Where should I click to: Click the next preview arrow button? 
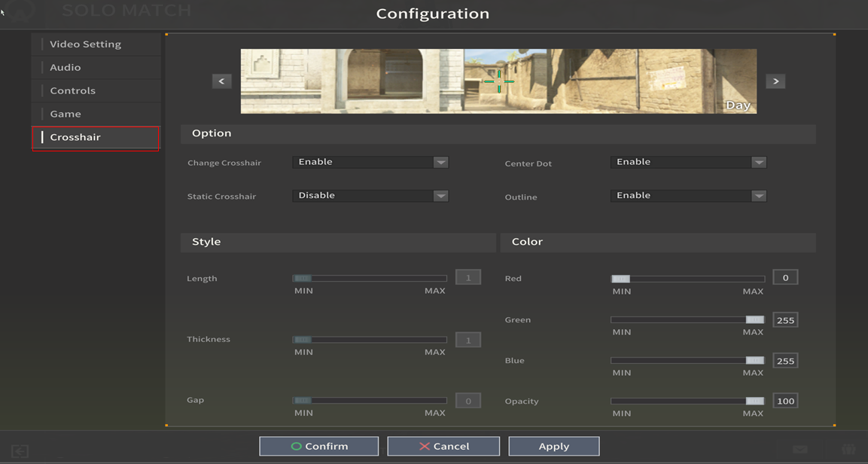point(775,81)
